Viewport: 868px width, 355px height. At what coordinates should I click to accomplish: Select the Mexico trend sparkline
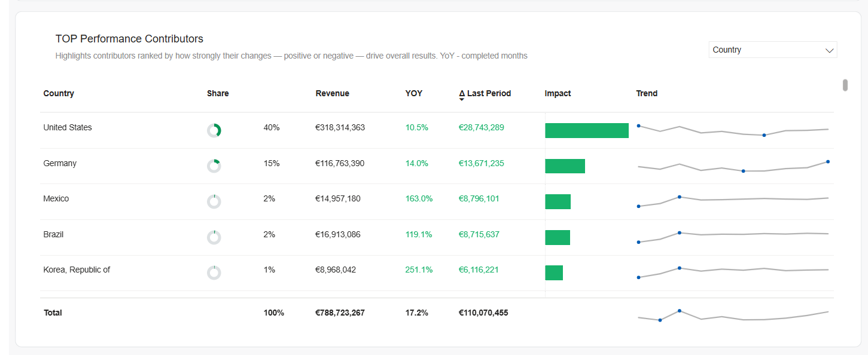pyautogui.click(x=733, y=200)
